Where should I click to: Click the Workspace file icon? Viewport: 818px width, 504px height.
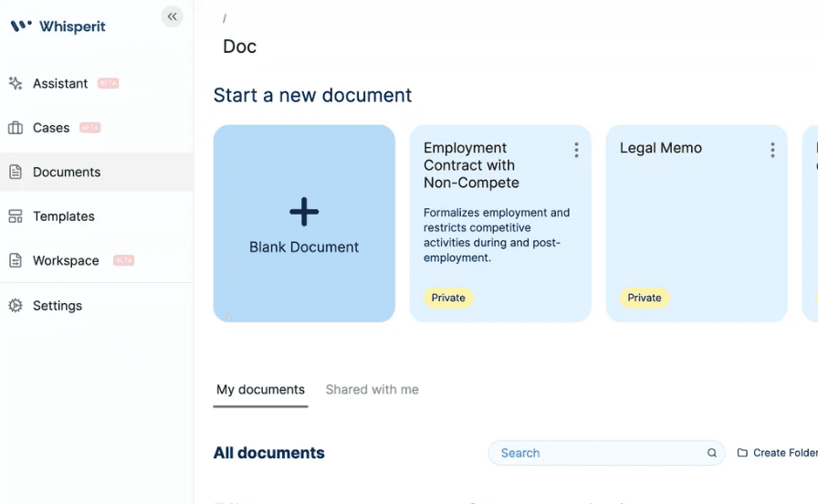[x=16, y=260]
